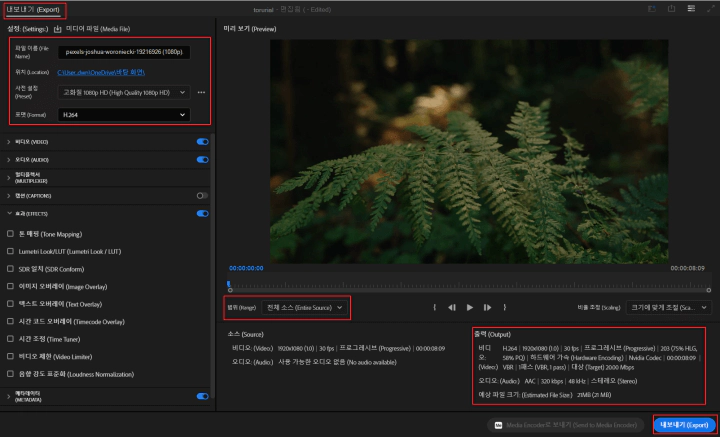Open the Preset dropdown (High Quality 1080p HD)

click(x=124, y=92)
